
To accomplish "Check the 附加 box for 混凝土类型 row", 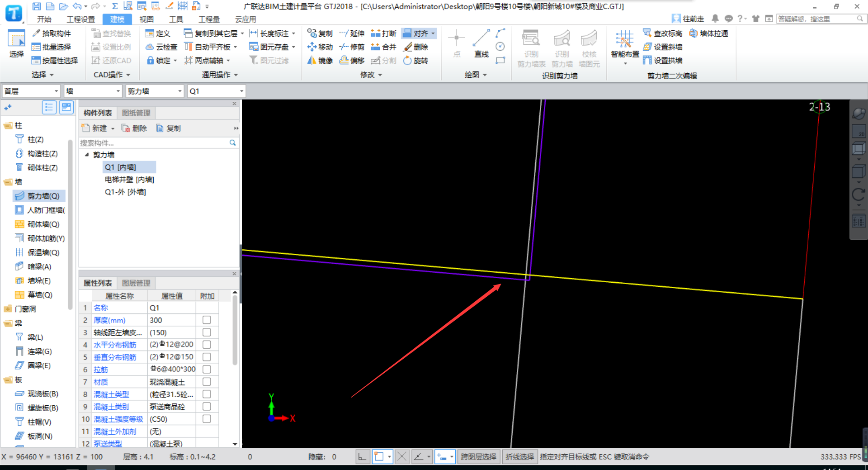I will pyautogui.click(x=207, y=394).
